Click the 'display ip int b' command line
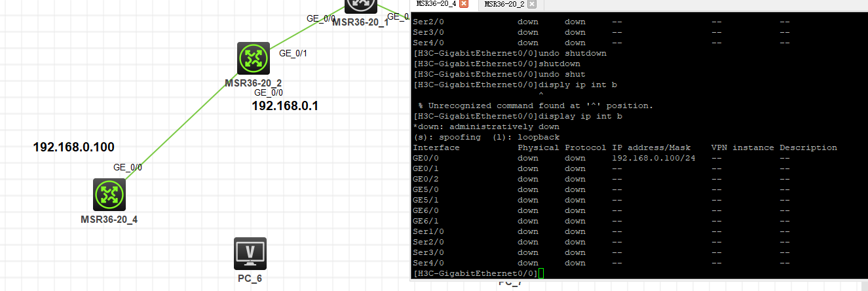This screenshot has width=868, height=291. click(x=518, y=116)
